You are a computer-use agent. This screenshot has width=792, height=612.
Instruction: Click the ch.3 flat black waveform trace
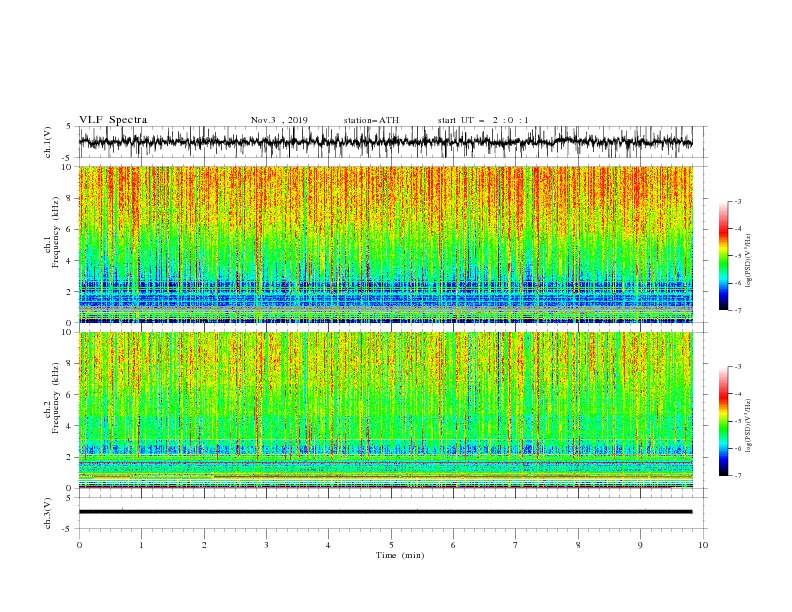[385, 512]
